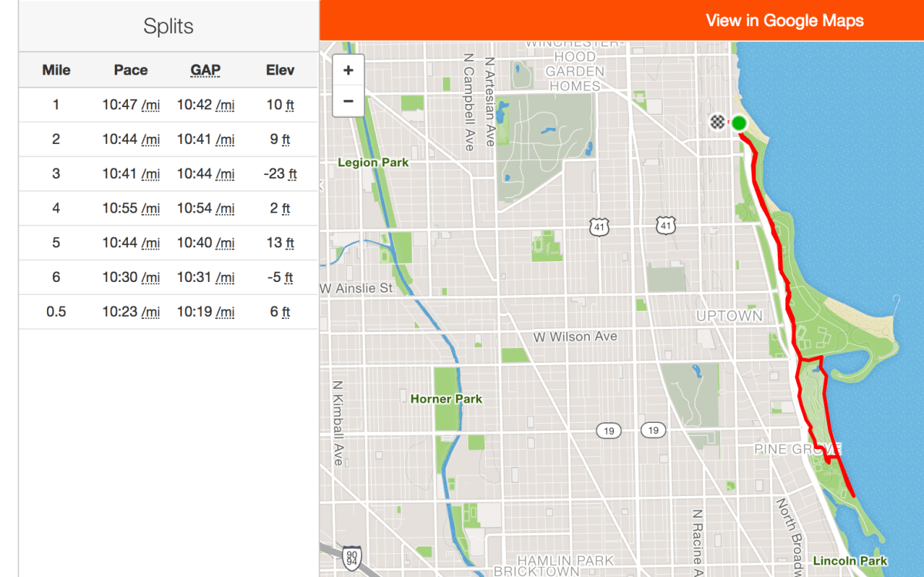Click the GAP column header

coord(206,70)
